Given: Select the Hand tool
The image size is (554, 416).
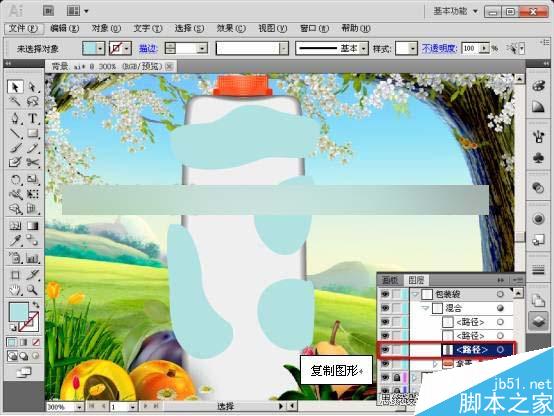Looking at the screenshot, I should (x=15, y=290).
